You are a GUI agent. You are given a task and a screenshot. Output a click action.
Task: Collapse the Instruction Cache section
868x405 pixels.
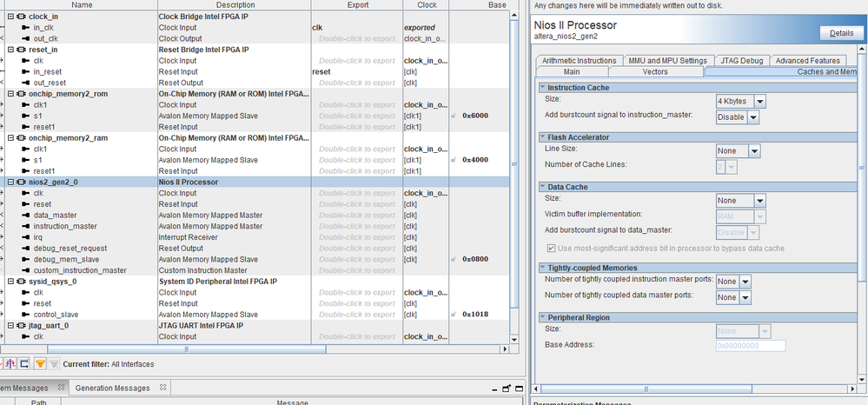pos(542,88)
